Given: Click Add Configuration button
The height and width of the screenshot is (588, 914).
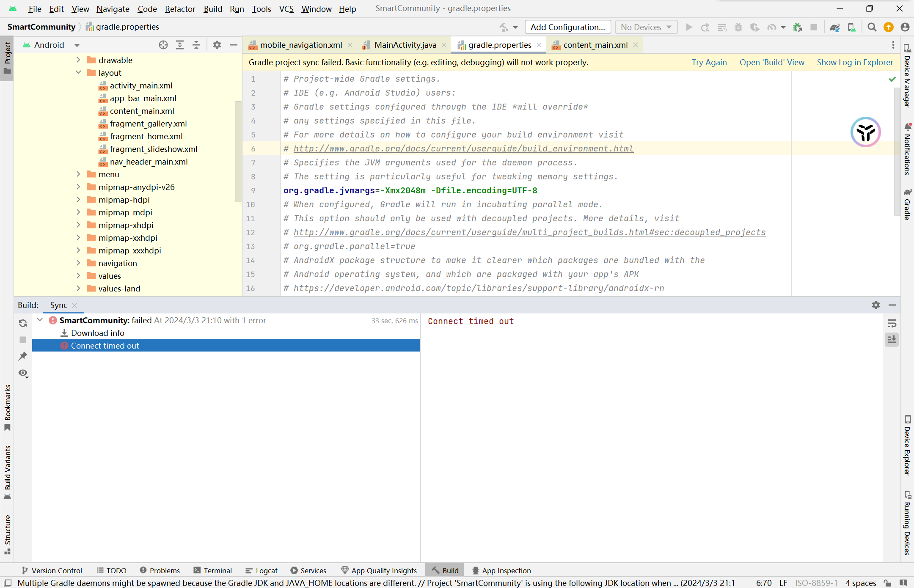Looking at the screenshot, I should tap(567, 27).
